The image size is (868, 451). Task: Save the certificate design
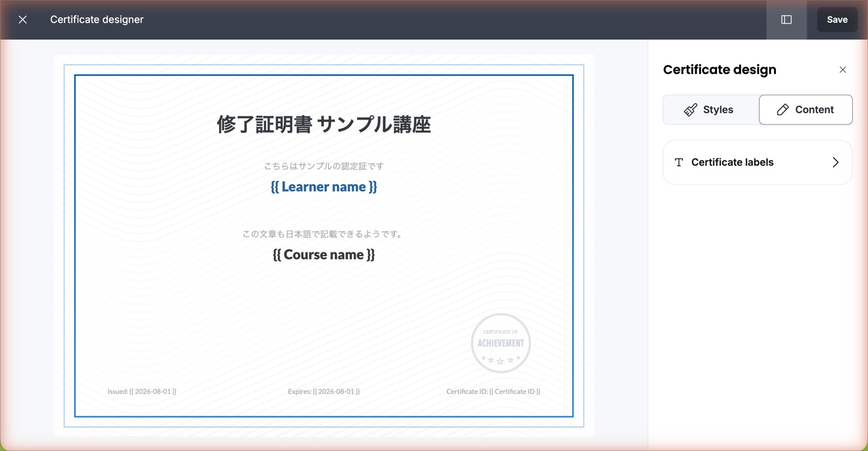click(837, 19)
